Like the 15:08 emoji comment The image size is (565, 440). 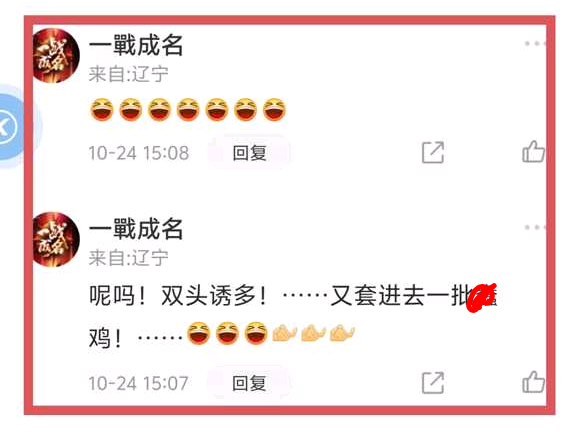click(533, 152)
